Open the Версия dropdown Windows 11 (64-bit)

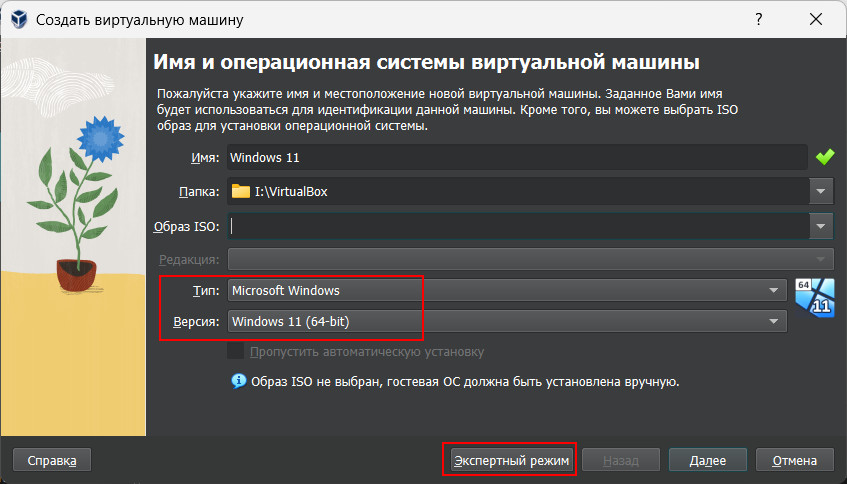pos(507,321)
